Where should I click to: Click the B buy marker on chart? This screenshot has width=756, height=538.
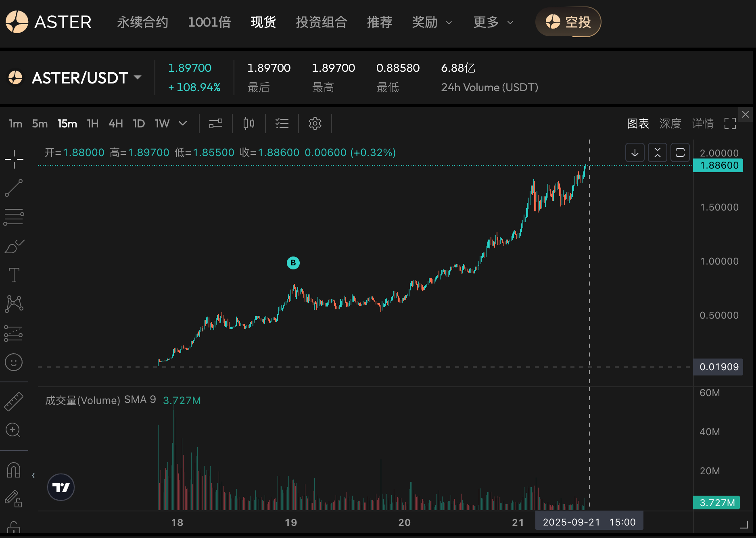click(x=293, y=263)
